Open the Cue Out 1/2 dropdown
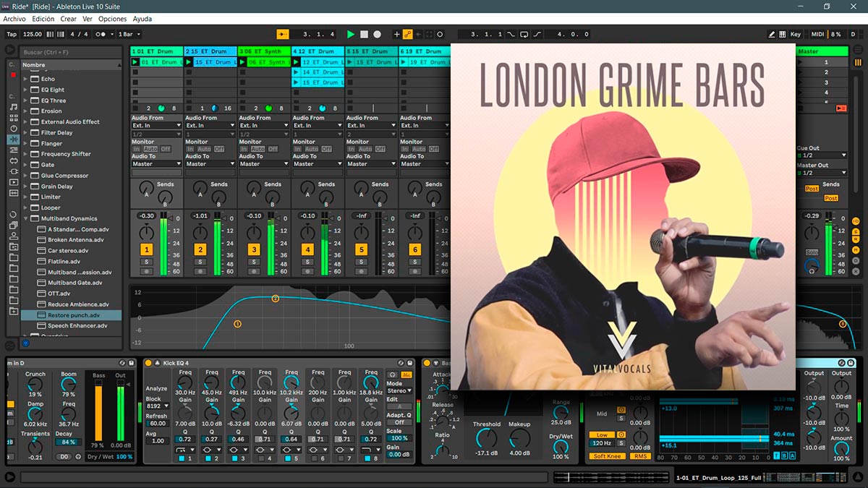The width and height of the screenshot is (868, 488). pyautogui.click(x=822, y=155)
